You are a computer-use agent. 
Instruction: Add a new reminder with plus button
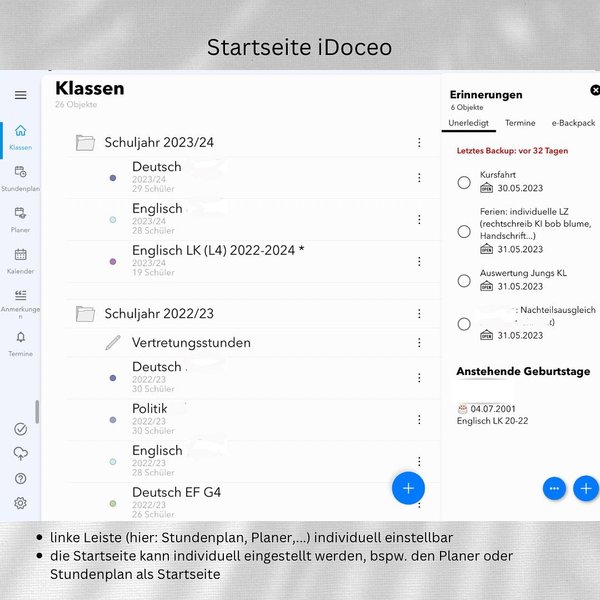[x=586, y=489]
